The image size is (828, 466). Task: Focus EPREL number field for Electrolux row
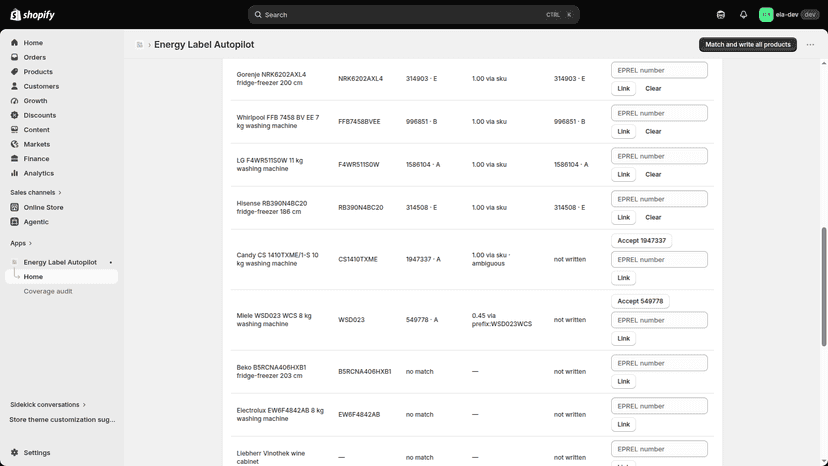(x=659, y=406)
